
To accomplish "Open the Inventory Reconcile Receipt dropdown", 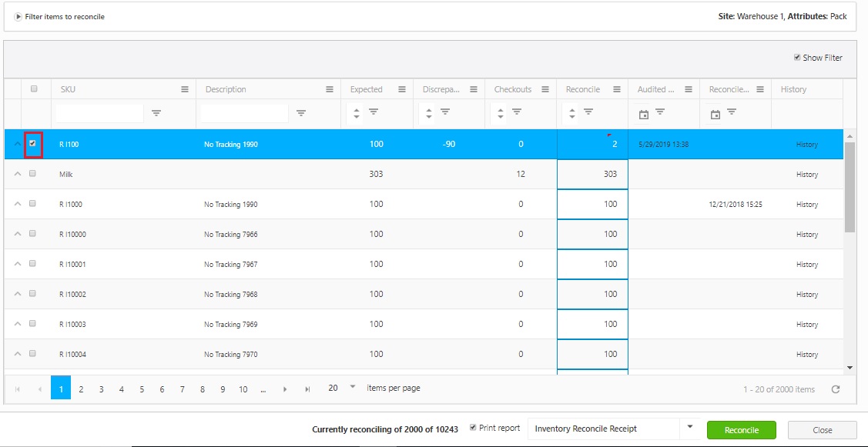I will [690, 427].
